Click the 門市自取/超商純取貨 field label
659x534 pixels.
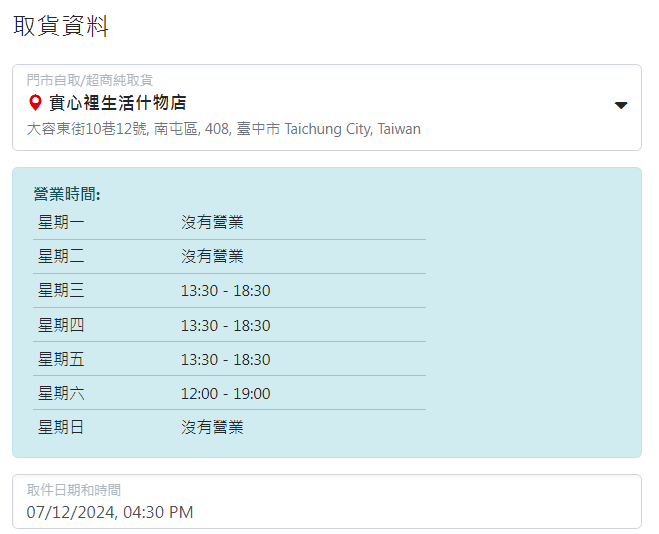click(90, 80)
